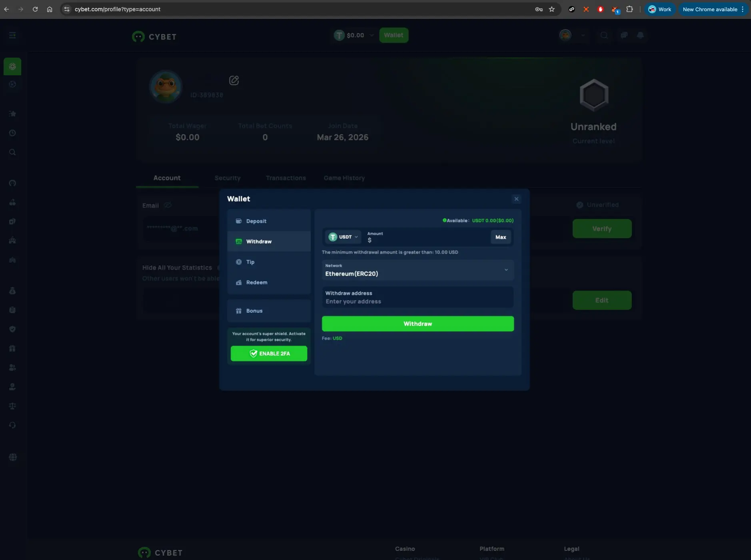The height and width of the screenshot is (560, 751).
Task: Click the edit profile pencil icon
Action: point(234,80)
